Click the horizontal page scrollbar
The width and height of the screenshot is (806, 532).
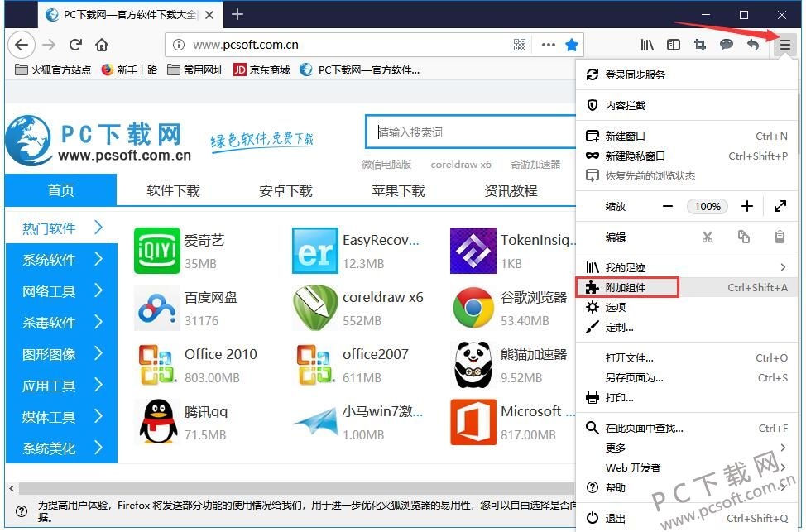click(x=295, y=487)
